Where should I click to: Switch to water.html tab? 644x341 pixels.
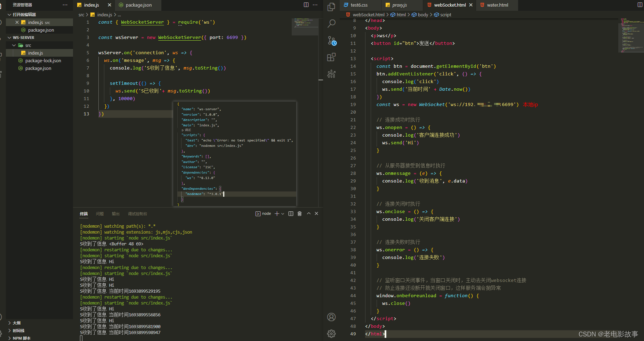[497, 5]
